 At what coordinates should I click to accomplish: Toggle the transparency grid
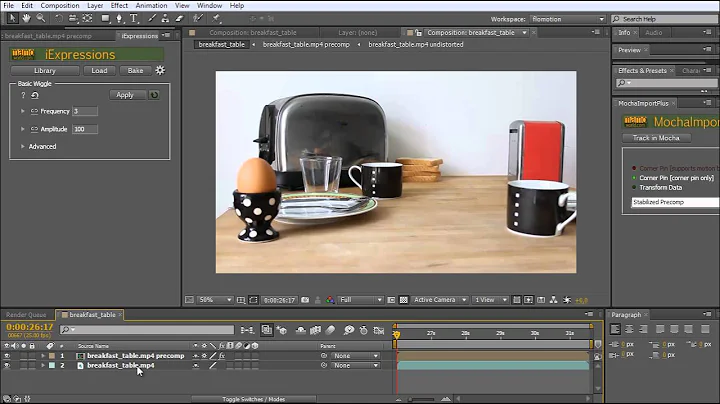[x=404, y=300]
